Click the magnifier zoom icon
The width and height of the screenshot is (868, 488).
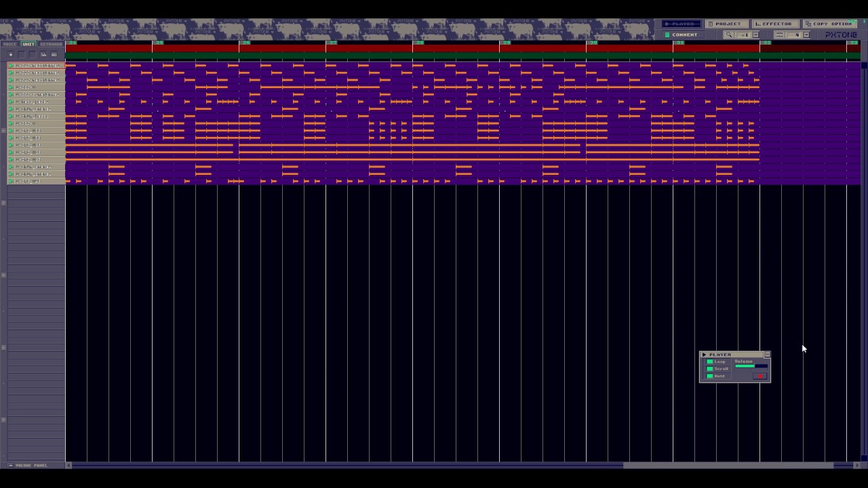729,35
